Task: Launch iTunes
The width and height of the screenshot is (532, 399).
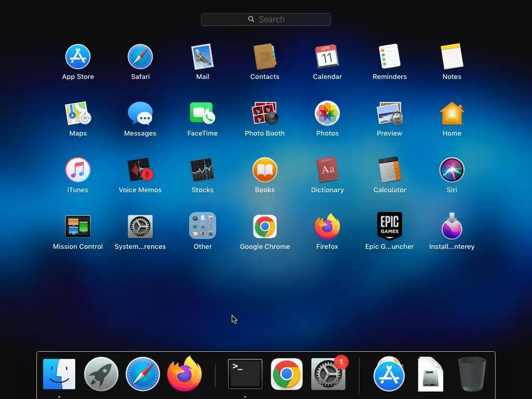Action: 78,170
